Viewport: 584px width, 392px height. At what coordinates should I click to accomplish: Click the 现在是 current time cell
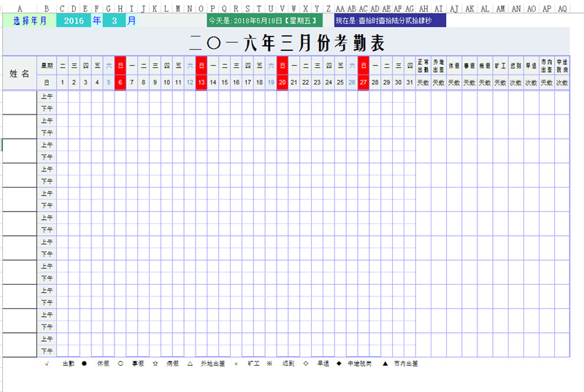pyautogui.click(x=389, y=20)
